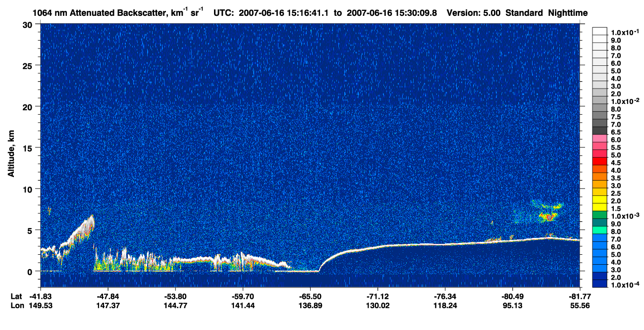Click colorbar label "4.5"

point(616,163)
